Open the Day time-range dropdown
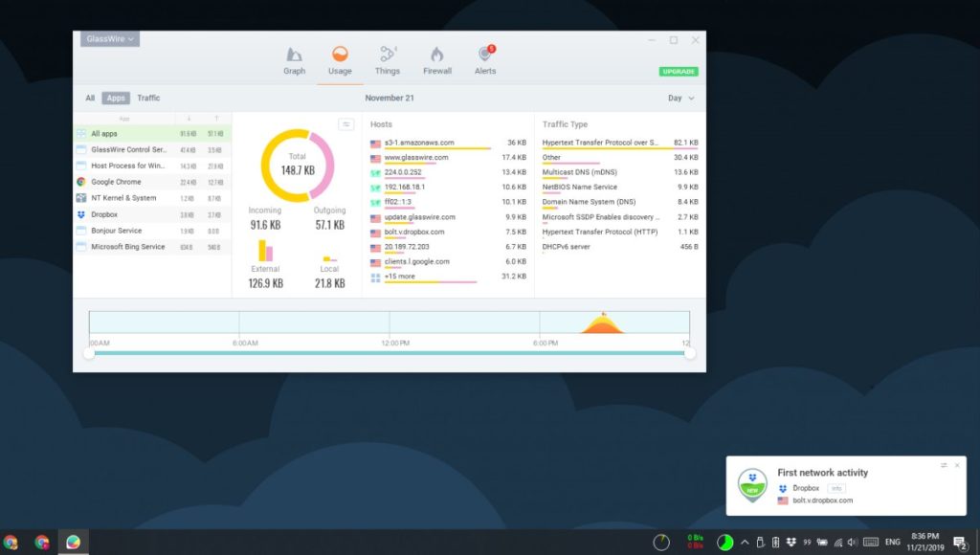The height and width of the screenshot is (555, 980). 679,98
